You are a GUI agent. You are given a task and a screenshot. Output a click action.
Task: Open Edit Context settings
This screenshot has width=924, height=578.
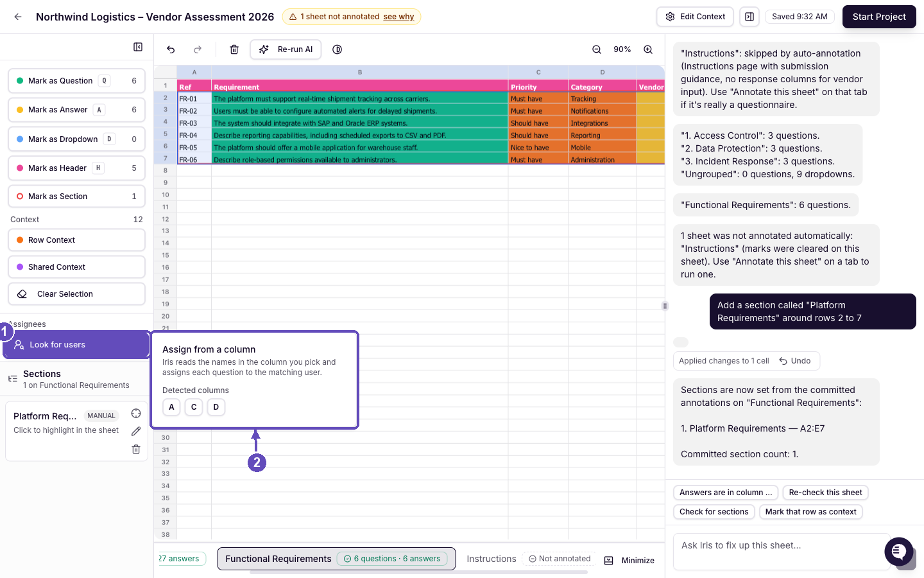click(x=696, y=17)
